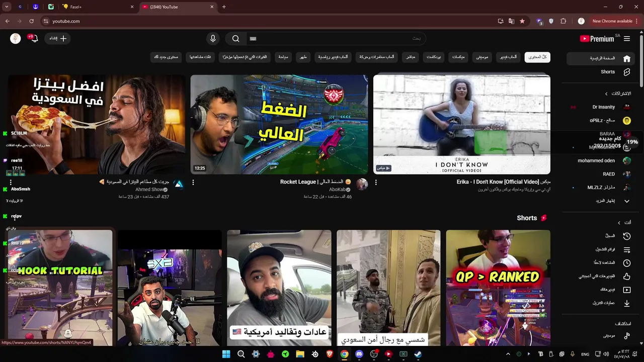The width and height of the screenshot is (644, 362).
Task: Open the tab search dropdown arrow
Action: tap(7, 7)
